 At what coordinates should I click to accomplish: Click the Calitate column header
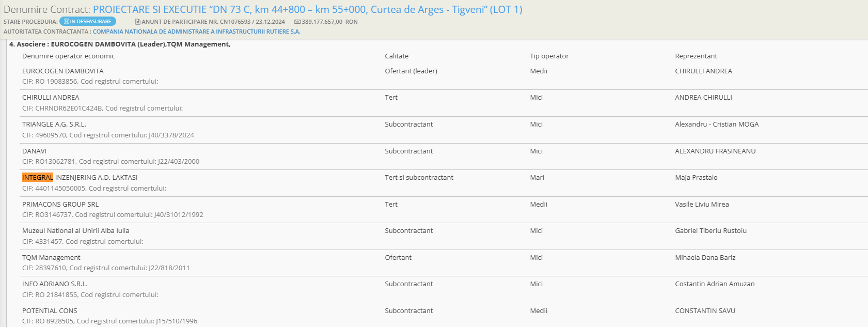click(397, 56)
